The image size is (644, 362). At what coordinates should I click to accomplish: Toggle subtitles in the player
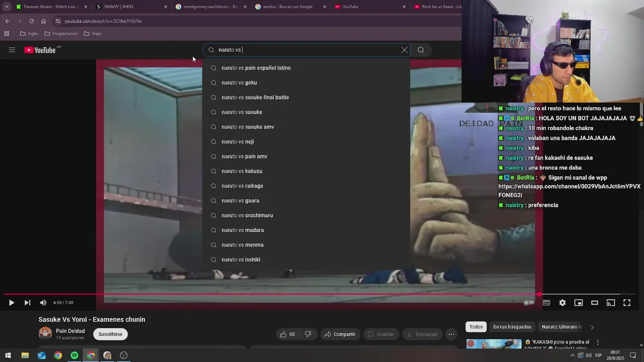pyautogui.click(x=546, y=303)
